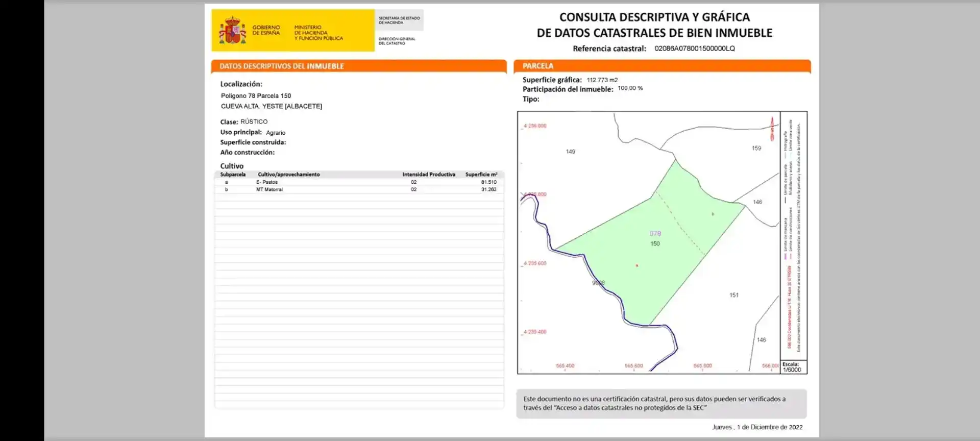Click intensity '02' in the Pastos row
This screenshot has height=441, width=980.
click(x=414, y=182)
